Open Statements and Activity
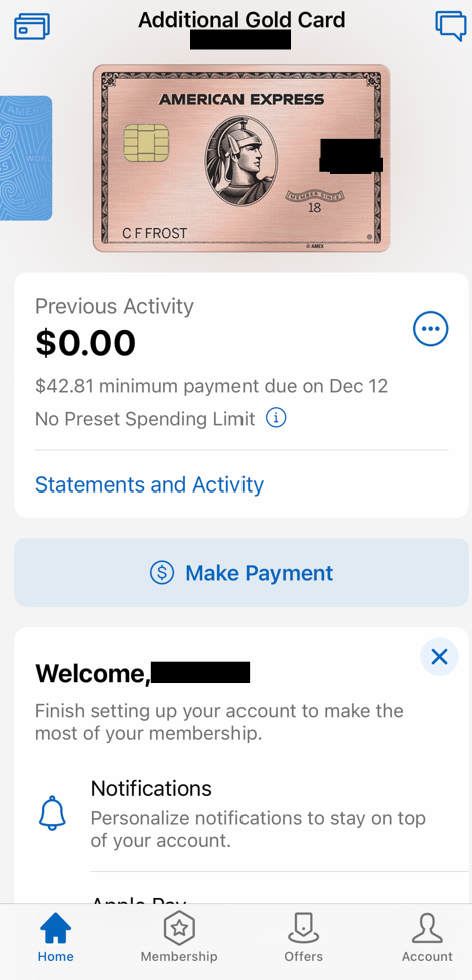Viewport: 472px width, 980px height. click(x=149, y=484)
